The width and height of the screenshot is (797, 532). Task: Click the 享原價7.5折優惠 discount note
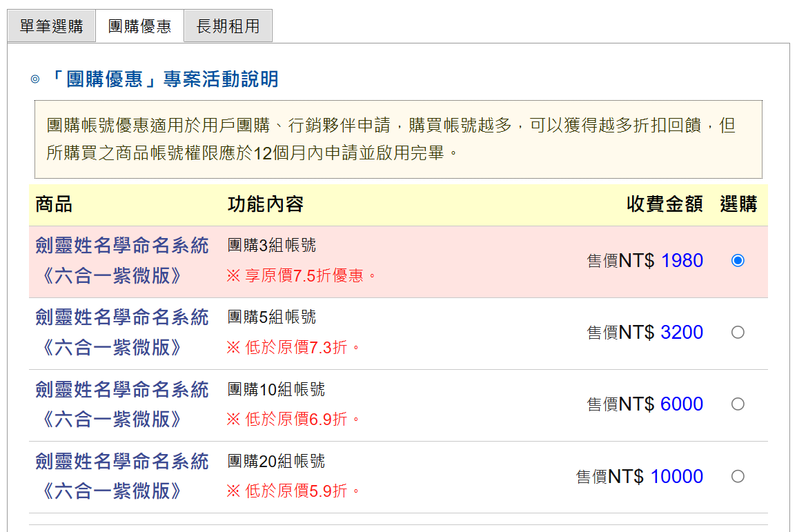click(302, 276)
